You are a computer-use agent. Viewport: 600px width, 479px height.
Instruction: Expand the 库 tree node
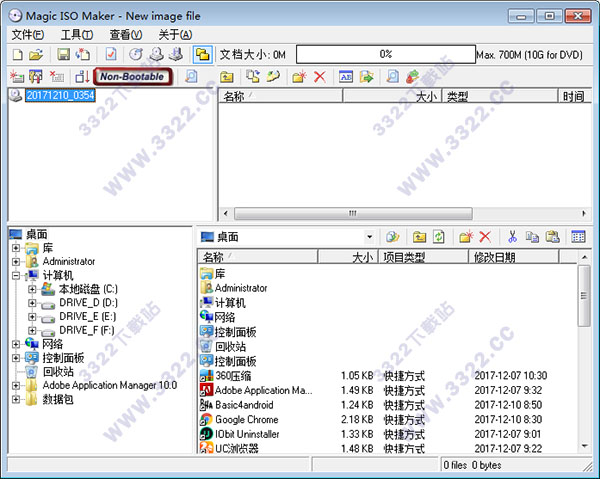[16, 248]
